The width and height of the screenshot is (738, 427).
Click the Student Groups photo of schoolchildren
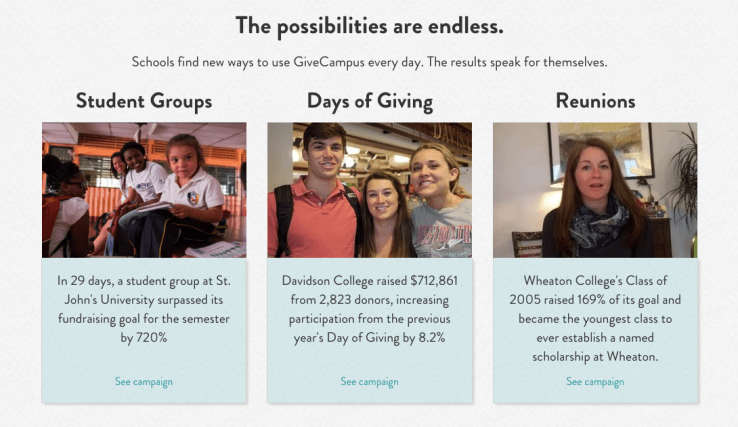[x=144, y=190]
